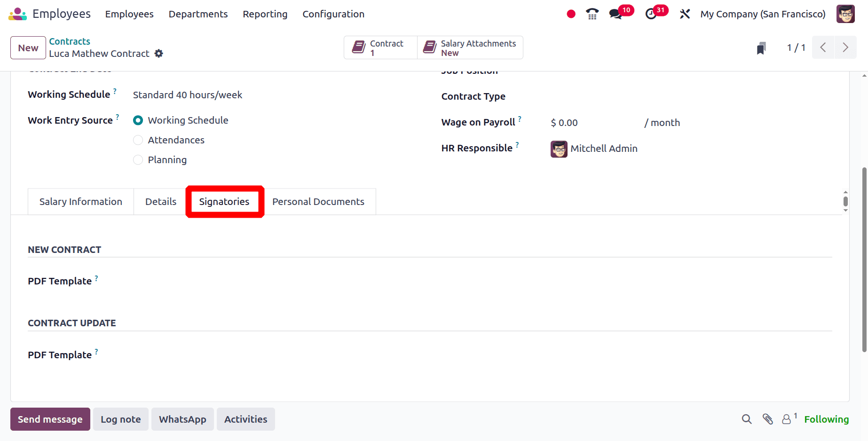
Task: Open the Employees menu
Action: point(129,14)
